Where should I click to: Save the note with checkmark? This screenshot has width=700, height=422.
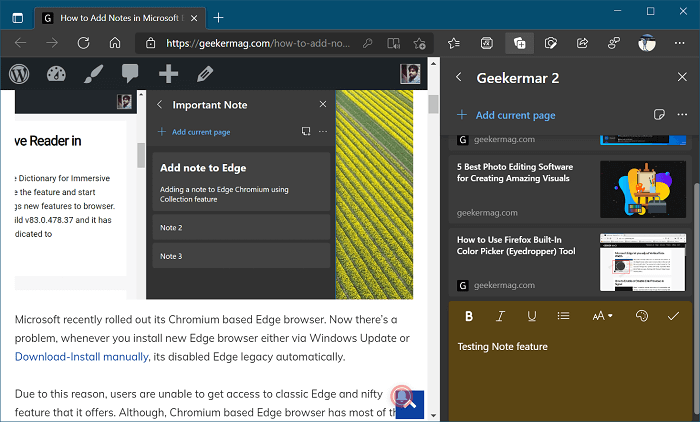(x=673, y=316)
